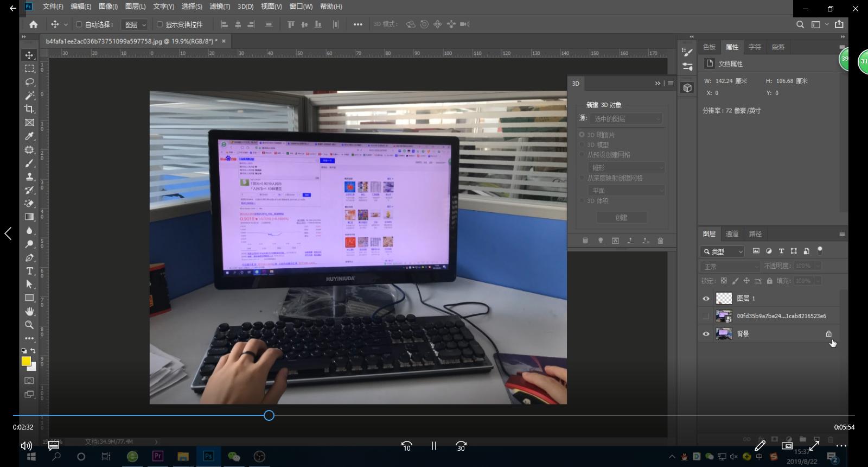Select the Lasso tool

[29, 82]
